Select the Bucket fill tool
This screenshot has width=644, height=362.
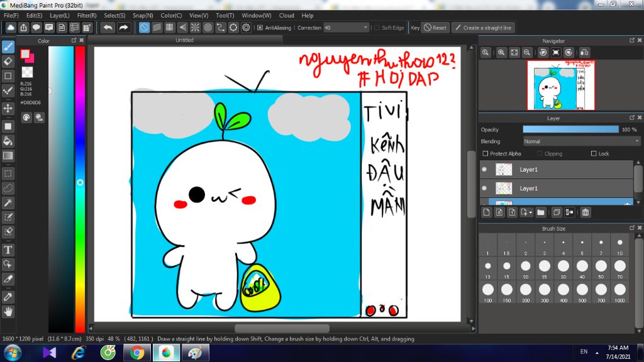click(8, 141)
